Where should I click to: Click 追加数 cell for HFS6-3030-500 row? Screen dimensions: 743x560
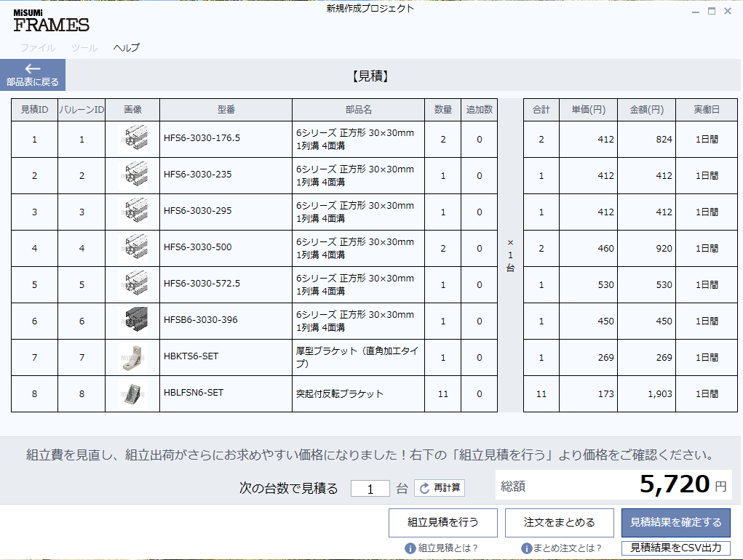pyautogui.click(x=479, y=248)
